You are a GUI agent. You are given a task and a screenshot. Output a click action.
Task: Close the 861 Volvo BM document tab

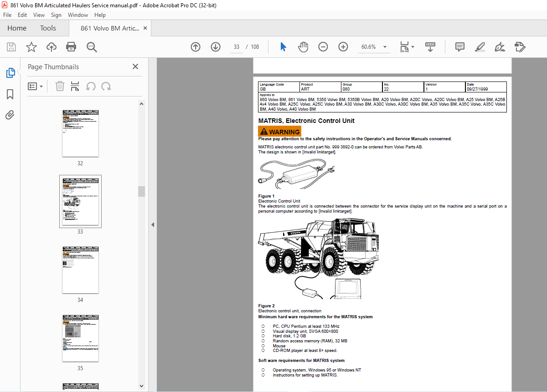coord(145,28)
